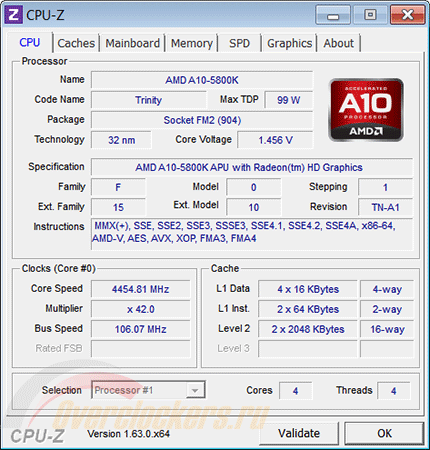Select the CPU tab
Screen dimensions: 430x450
(30, 43)
